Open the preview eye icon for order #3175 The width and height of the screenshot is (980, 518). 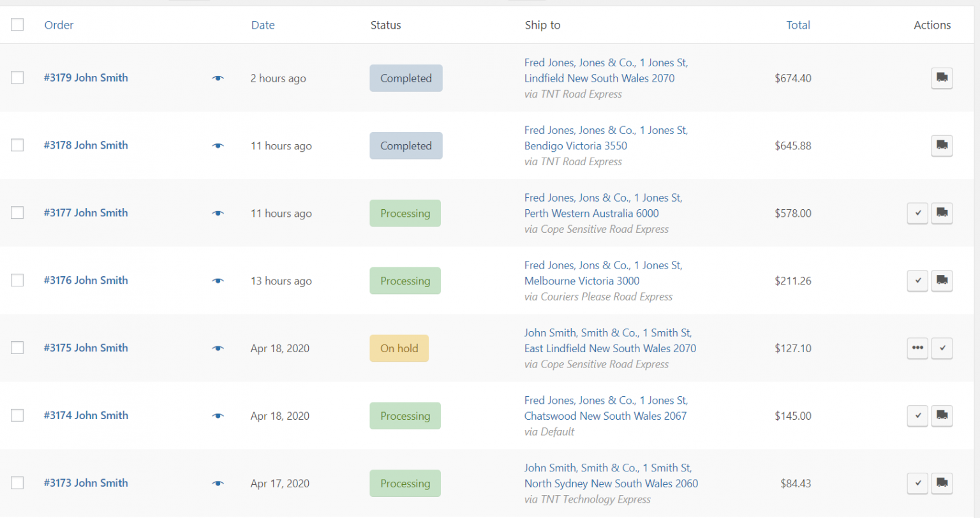pyautogui.click(x=218, y=348)
